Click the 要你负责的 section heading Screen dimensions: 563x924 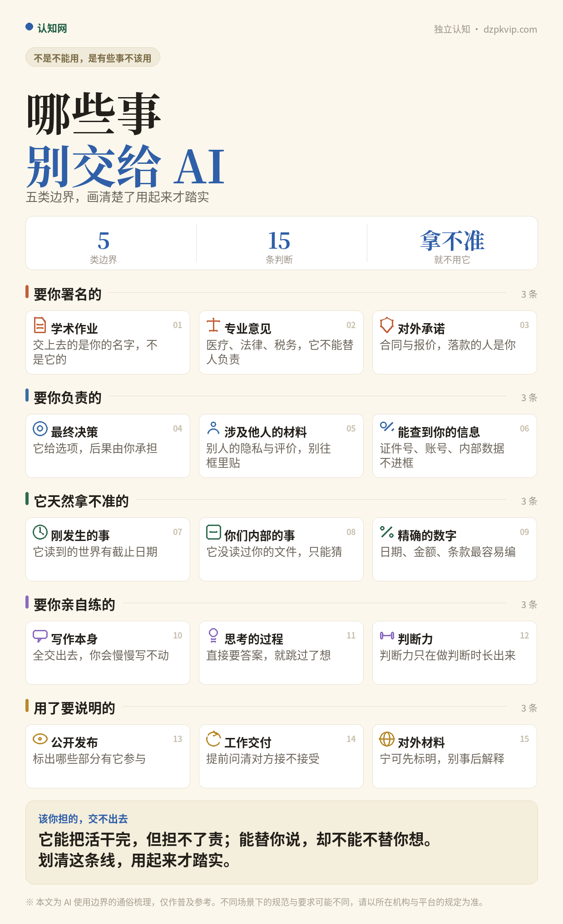coord(68,398)
